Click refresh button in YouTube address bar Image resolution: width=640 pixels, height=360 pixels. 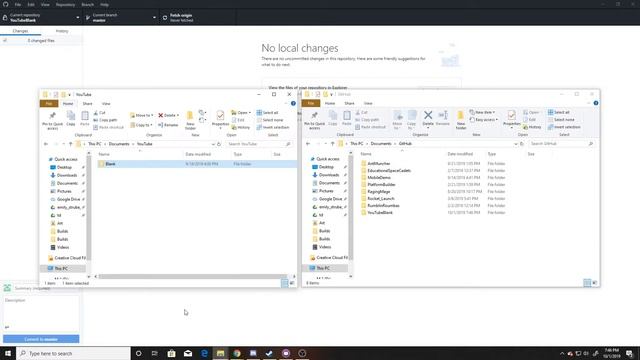(x=219, y=144)
